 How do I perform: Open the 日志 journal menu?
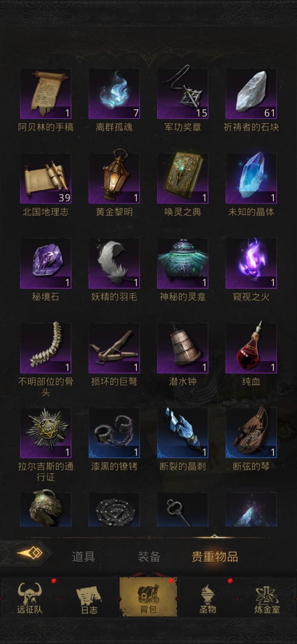tap(89, 597)
